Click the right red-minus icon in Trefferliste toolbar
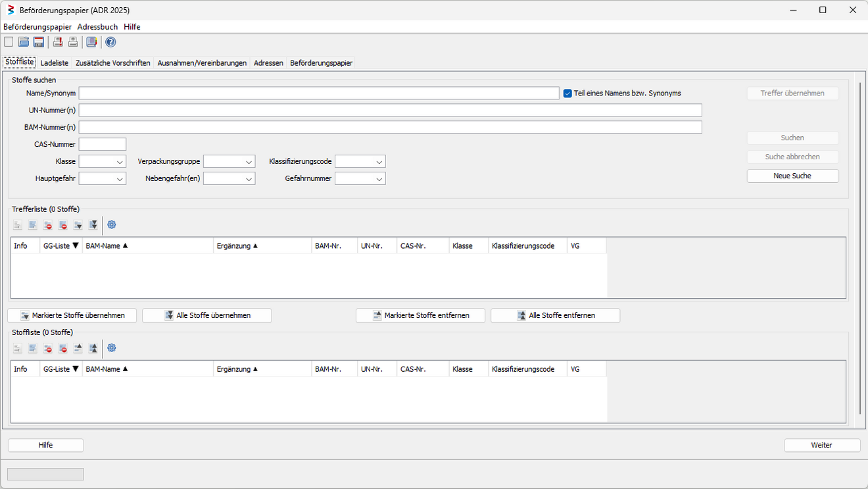This screenshot has width=868, height=489. coord(63,225)
